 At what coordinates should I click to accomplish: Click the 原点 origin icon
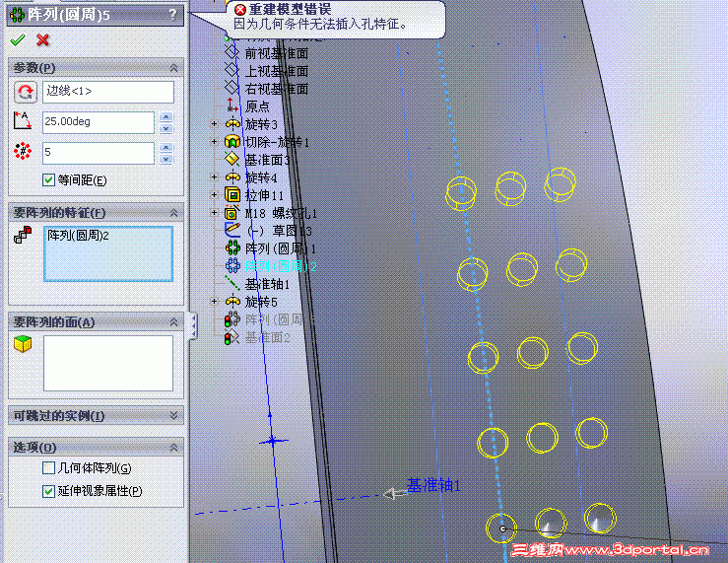[232, 106]
